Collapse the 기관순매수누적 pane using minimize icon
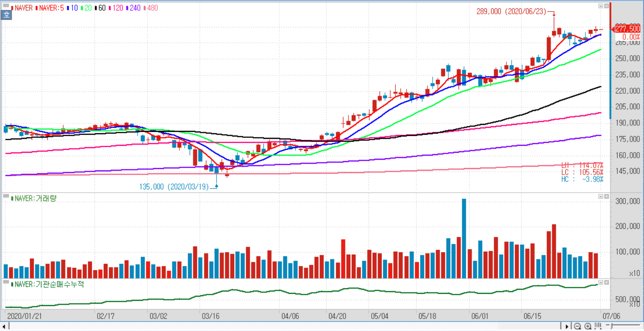The height and width of the screenshot is (331, 644). [601, 282]
